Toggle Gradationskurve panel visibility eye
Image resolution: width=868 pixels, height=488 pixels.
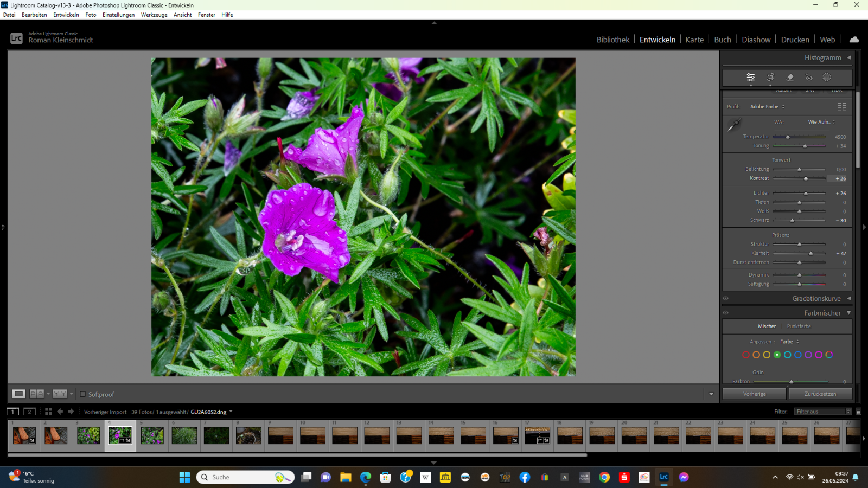pos(726,298)
